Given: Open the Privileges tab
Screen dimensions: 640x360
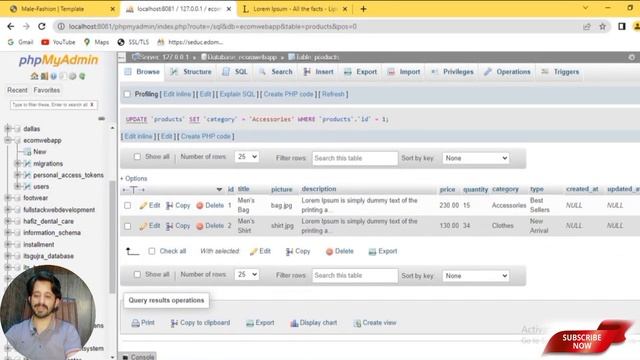Looking at the screenshot, I should point(452,72).
